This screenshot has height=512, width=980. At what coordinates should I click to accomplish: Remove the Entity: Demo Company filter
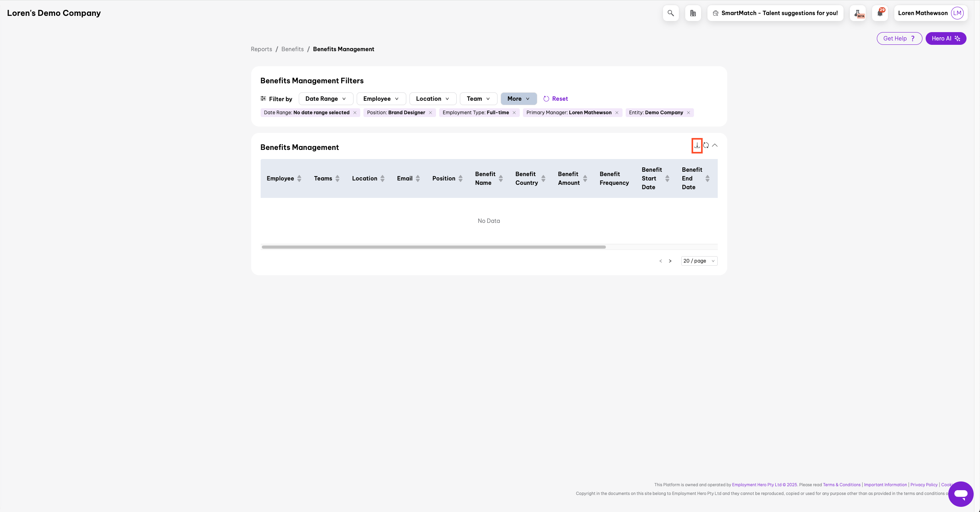[688, 113]
